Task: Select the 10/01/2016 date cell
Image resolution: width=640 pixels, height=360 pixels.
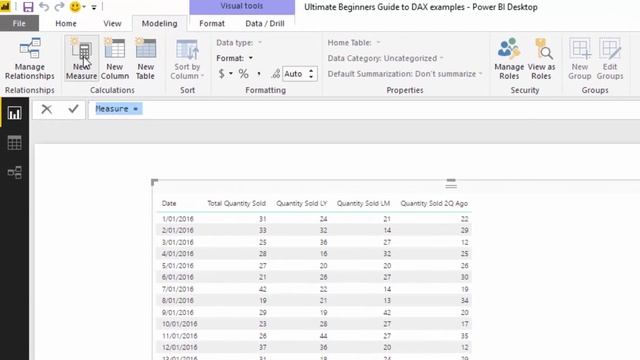Action: (x=180, y=324)
